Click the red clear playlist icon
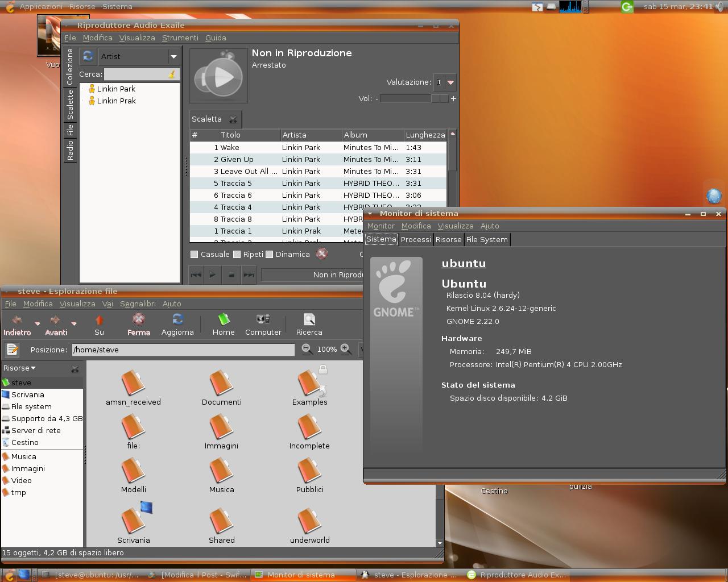This screenshot has width=728, height=582. (322, 254)
